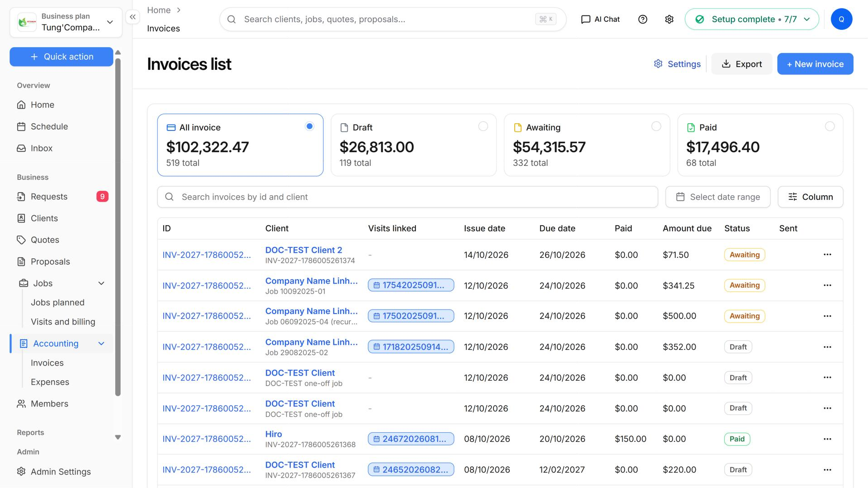Open linked visit 17542025091 chip

411,285
